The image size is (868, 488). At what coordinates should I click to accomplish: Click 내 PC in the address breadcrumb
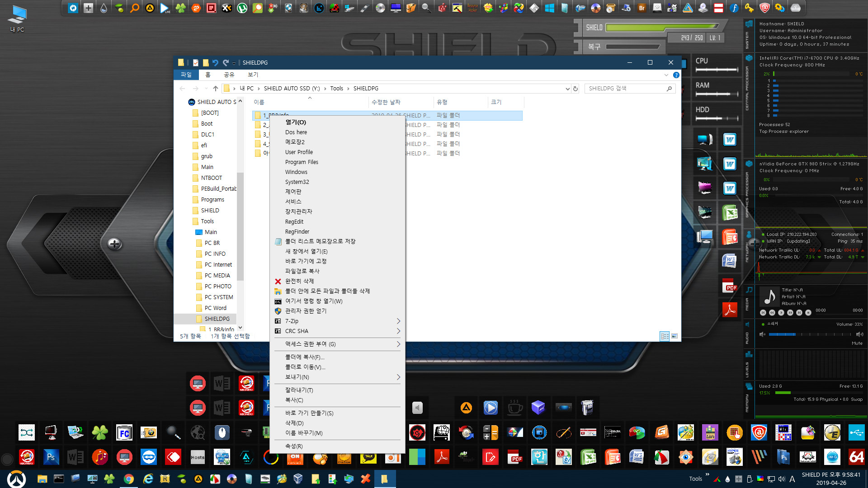tap(246, 89)
